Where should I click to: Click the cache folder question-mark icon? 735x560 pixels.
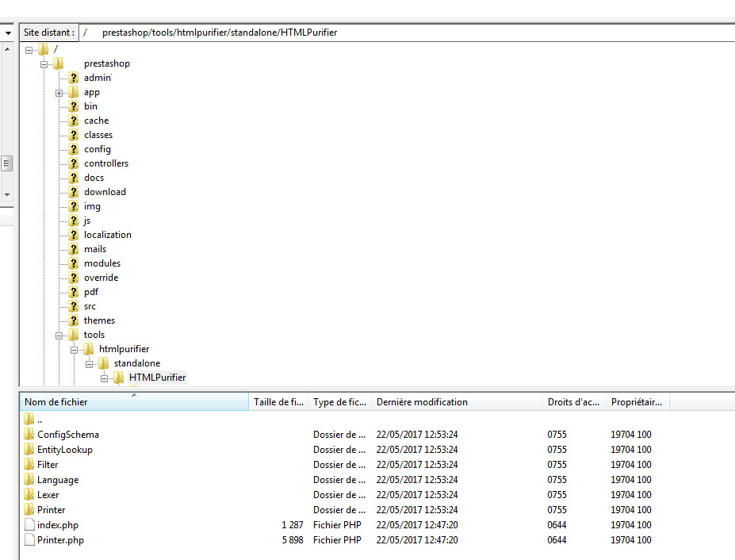(74, 121)
